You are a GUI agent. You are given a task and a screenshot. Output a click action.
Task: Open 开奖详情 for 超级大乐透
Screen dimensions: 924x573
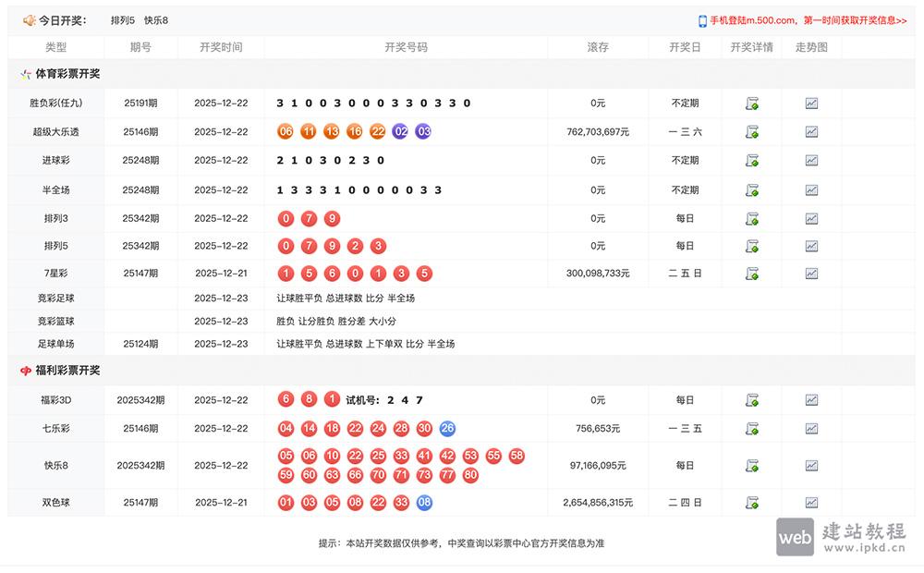(x=751, y=131)
